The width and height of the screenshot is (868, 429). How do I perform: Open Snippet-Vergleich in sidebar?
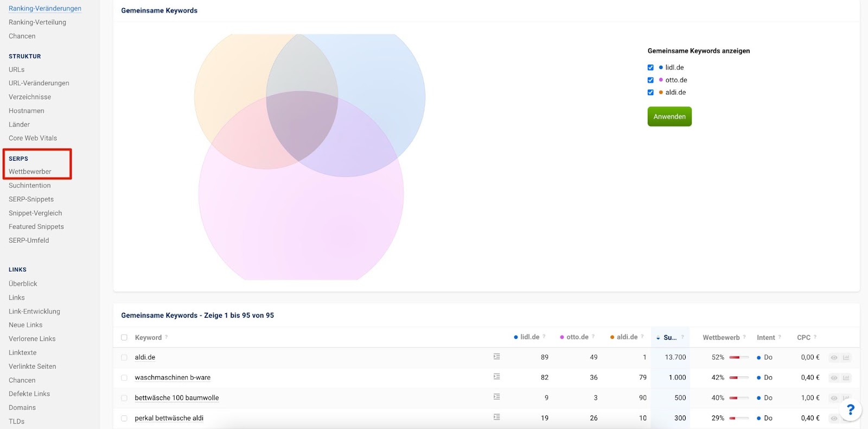click(x=35, y=213)
